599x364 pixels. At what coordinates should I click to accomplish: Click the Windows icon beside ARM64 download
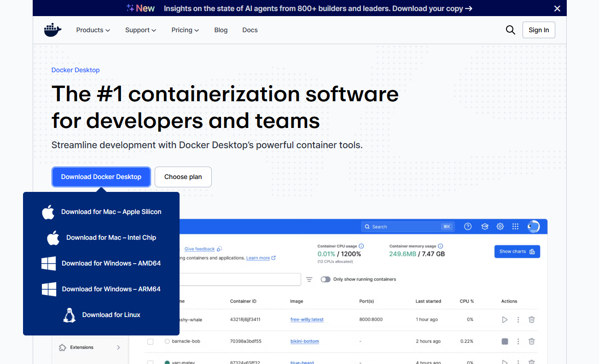point(49,289)
